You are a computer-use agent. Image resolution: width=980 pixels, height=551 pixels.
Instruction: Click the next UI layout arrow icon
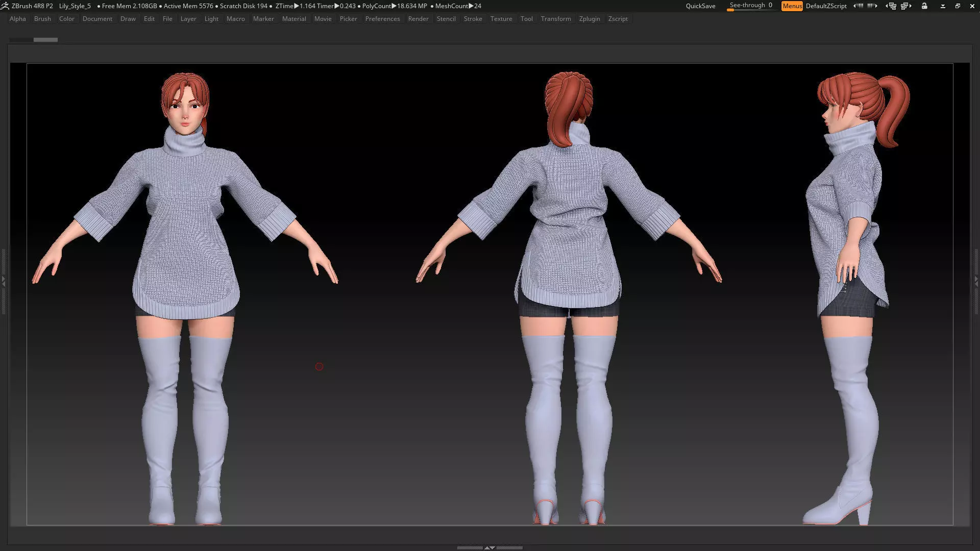pos(906,6)
